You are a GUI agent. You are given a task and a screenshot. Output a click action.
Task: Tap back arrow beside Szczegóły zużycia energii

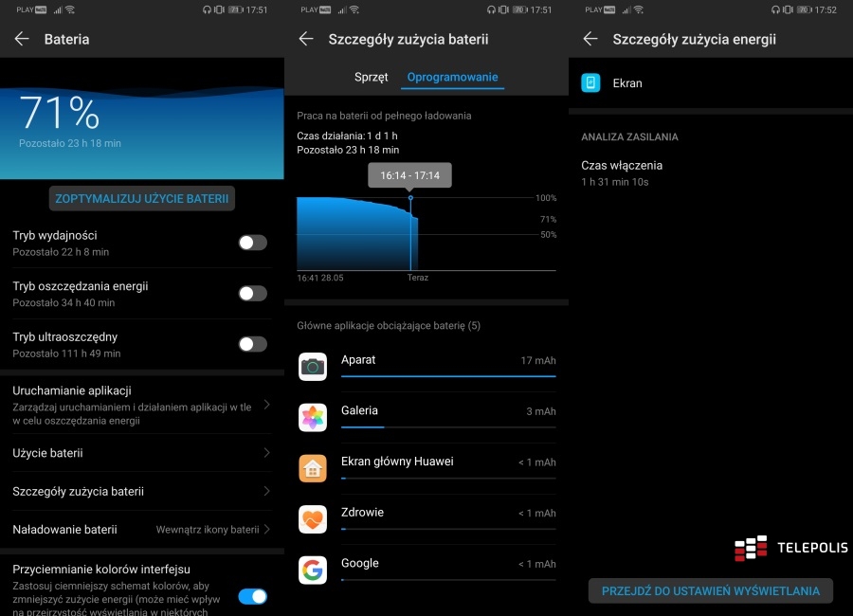[x=590, y=39]
